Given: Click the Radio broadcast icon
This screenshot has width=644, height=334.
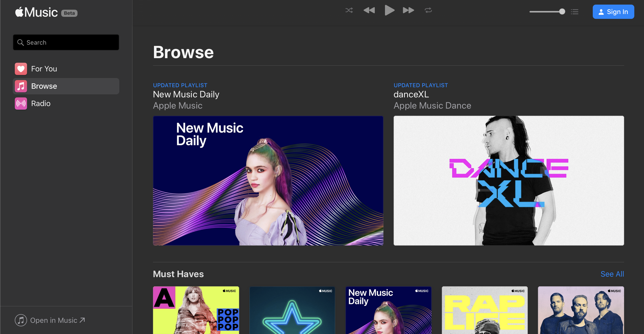Looking at the screenshot, I should tap(21, 104).
